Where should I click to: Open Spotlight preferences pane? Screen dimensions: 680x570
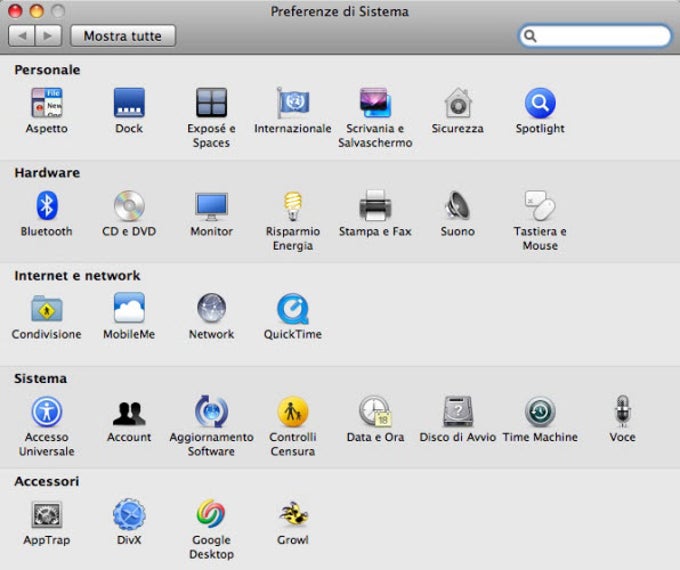click(x=540, y=103)
